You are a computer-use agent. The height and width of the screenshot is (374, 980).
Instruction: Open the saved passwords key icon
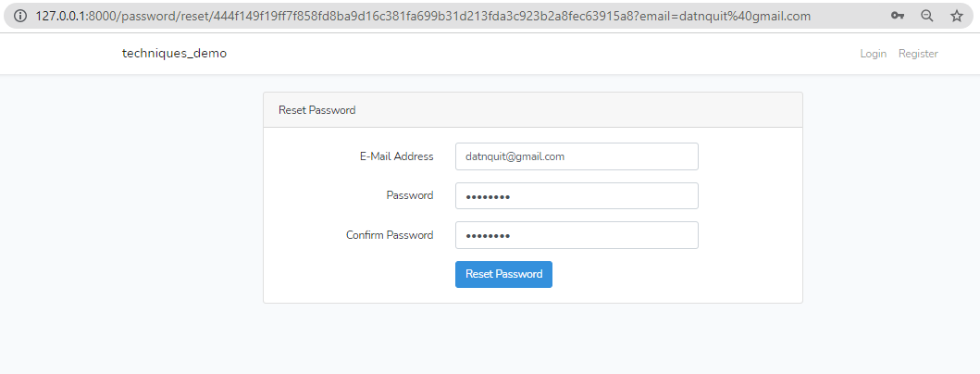tap(898, 16)
